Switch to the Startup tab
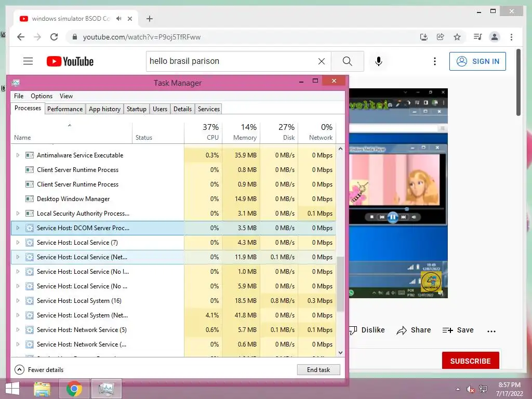The height and width of the screenshot is (399, 532). pos(137,109)
